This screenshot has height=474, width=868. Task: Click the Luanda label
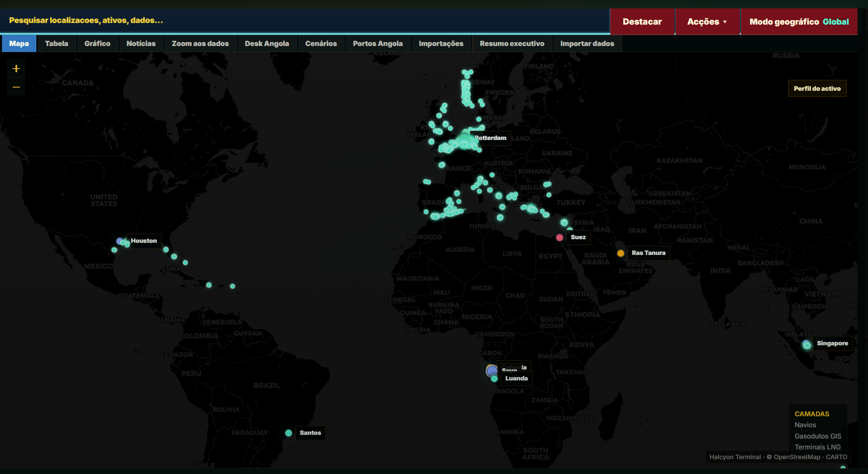click(516, 378)
